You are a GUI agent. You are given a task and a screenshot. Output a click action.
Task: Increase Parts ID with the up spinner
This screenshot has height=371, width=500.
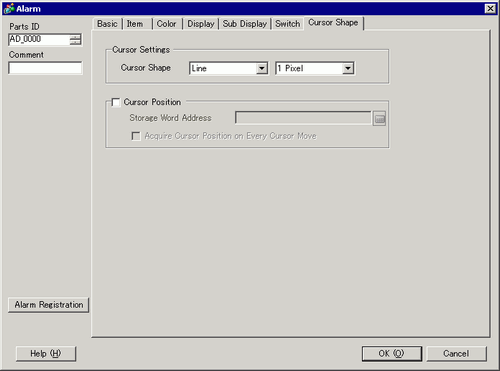[x=75, y=37]
